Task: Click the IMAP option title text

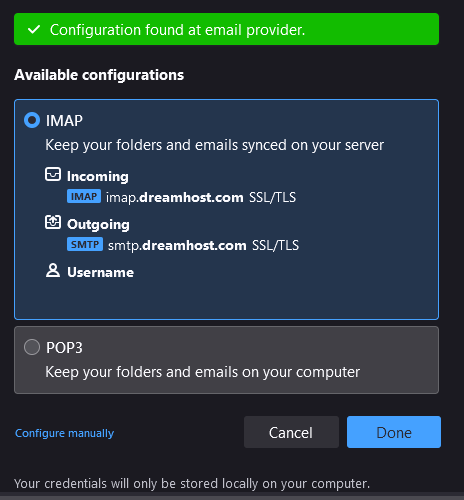Action: point(64,121)
